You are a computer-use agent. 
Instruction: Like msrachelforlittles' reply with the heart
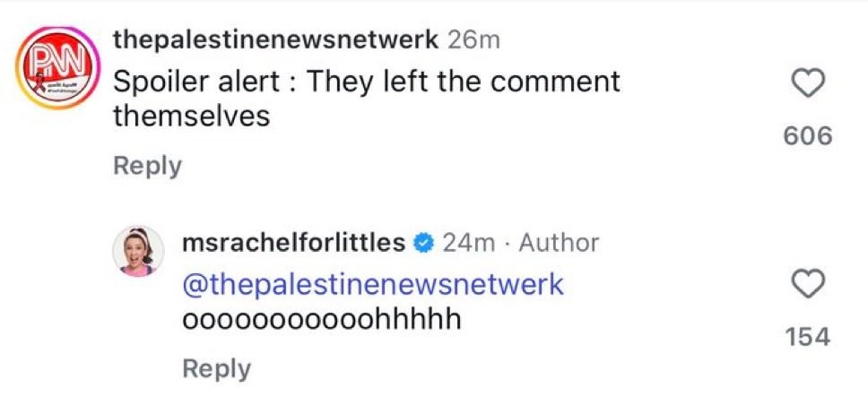pyautogui.click(x=809, y=286)
